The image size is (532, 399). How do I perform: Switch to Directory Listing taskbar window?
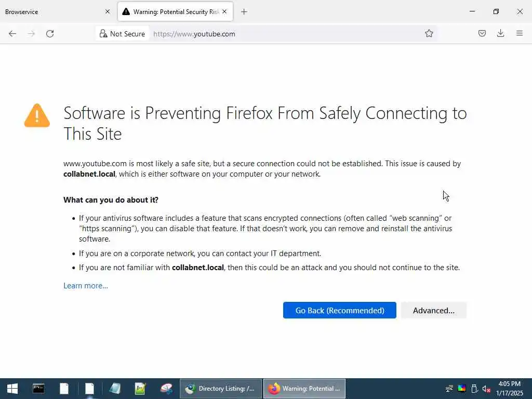[221, 389]
